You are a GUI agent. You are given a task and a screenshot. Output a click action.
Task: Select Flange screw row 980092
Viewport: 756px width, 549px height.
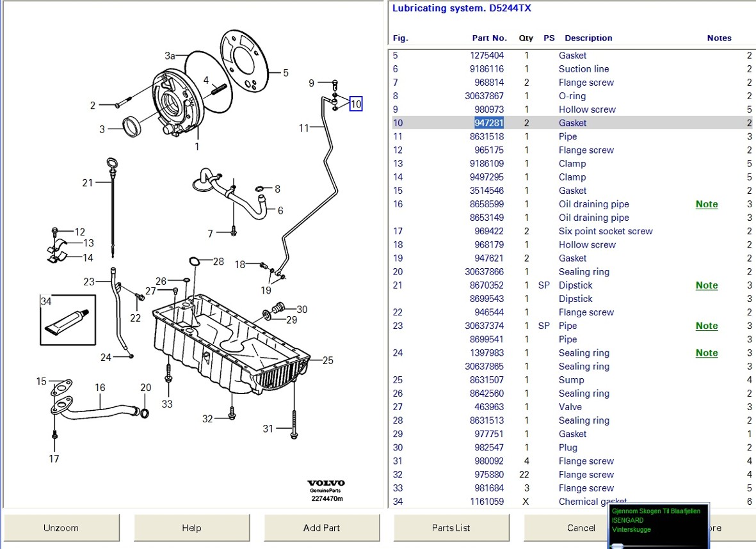572,461
